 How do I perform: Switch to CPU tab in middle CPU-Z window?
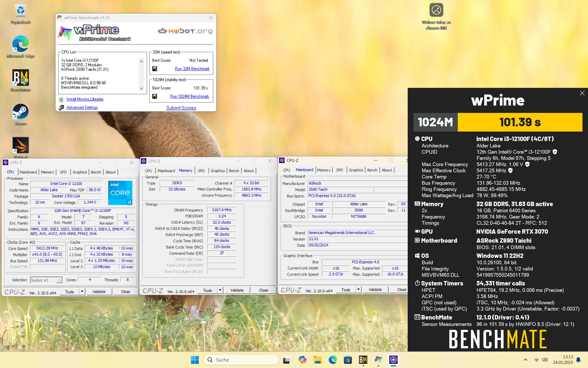click(x=148, y=171)
